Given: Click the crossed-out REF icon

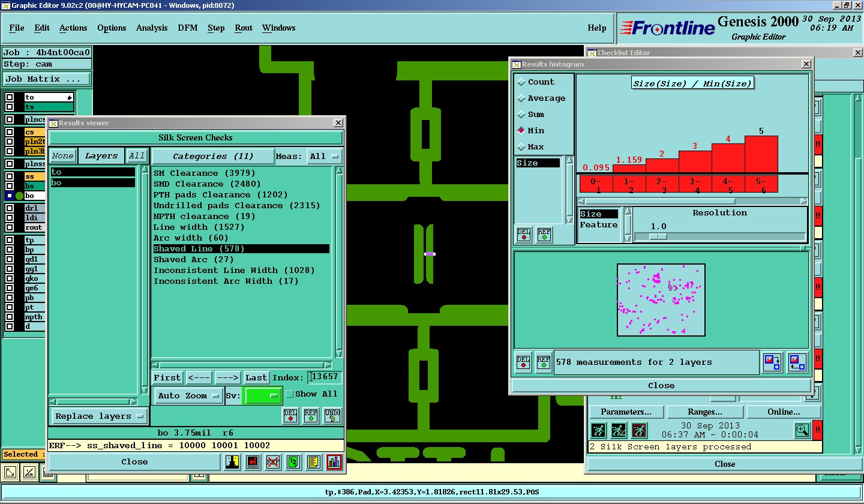Looking at the screenshot, I should point(273,462).
